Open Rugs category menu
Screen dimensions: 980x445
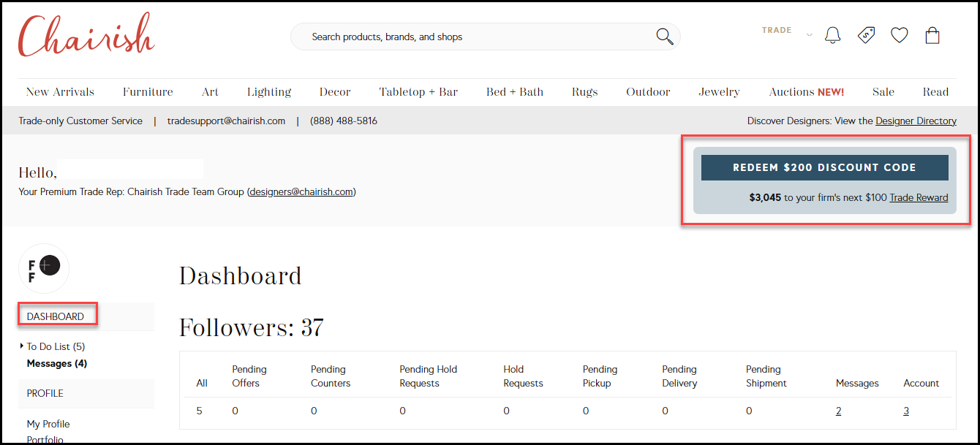point(585,92)
